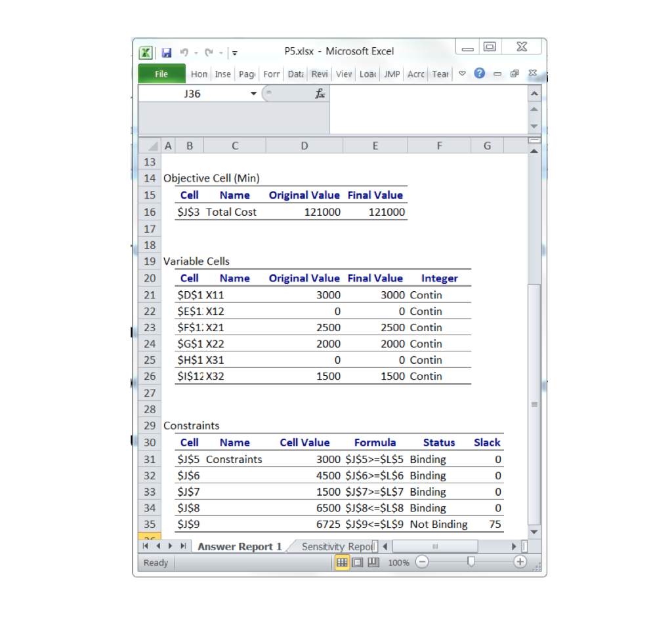Switch to the Insert ribbon tab
Image resolution: width=672 pixels, height=623 pixels.
pyautogui.click(x=223, y=74)
